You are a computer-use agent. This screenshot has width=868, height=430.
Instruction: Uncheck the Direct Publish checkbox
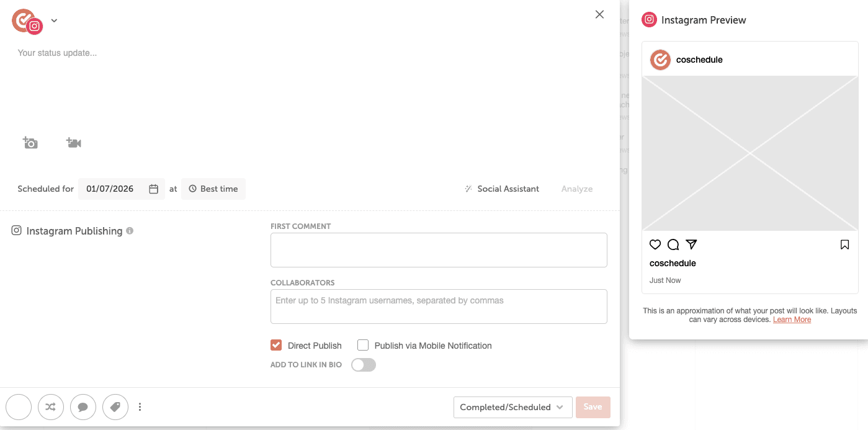click(x=276, y=346)
